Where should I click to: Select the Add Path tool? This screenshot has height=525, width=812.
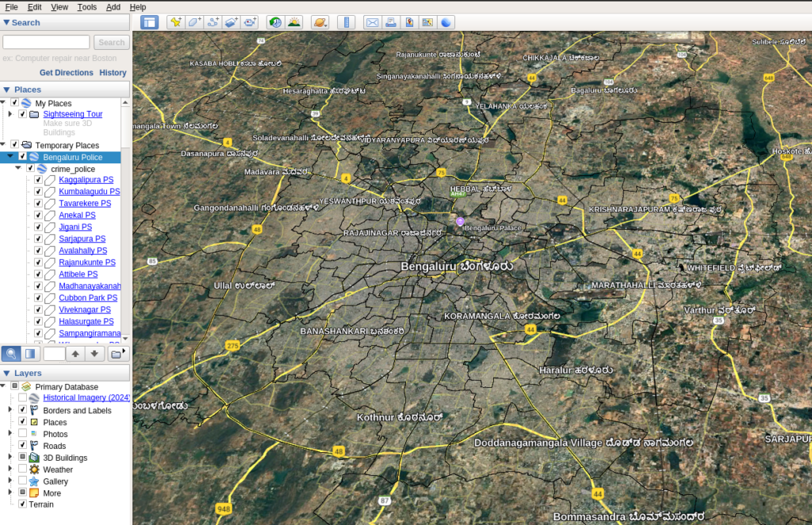pos(213,22)
